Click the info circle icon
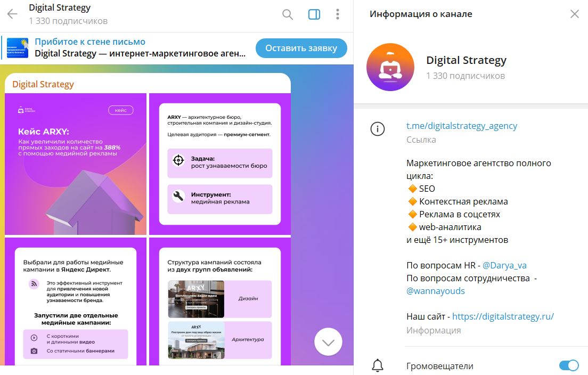The width and height of the screenshot is (588, 375). (378, 129)
